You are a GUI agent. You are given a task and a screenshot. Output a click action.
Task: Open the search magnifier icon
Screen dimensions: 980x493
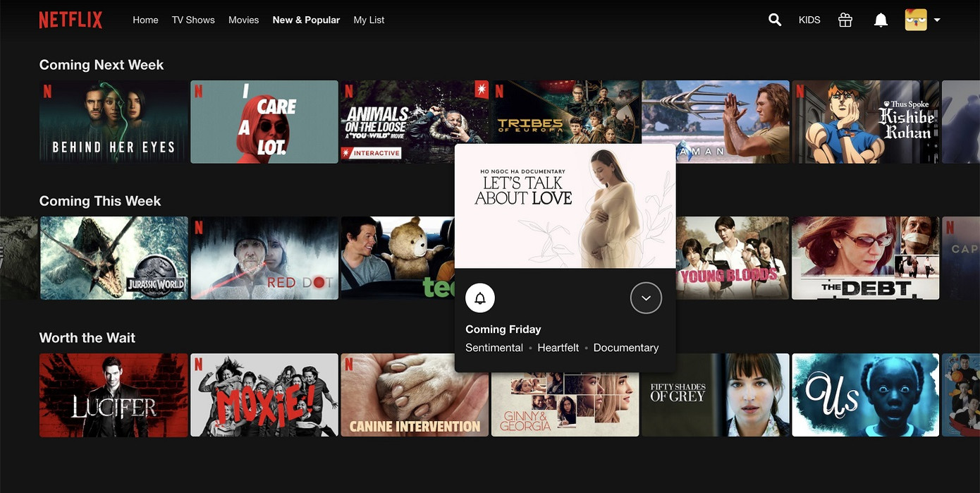point(774,20)
